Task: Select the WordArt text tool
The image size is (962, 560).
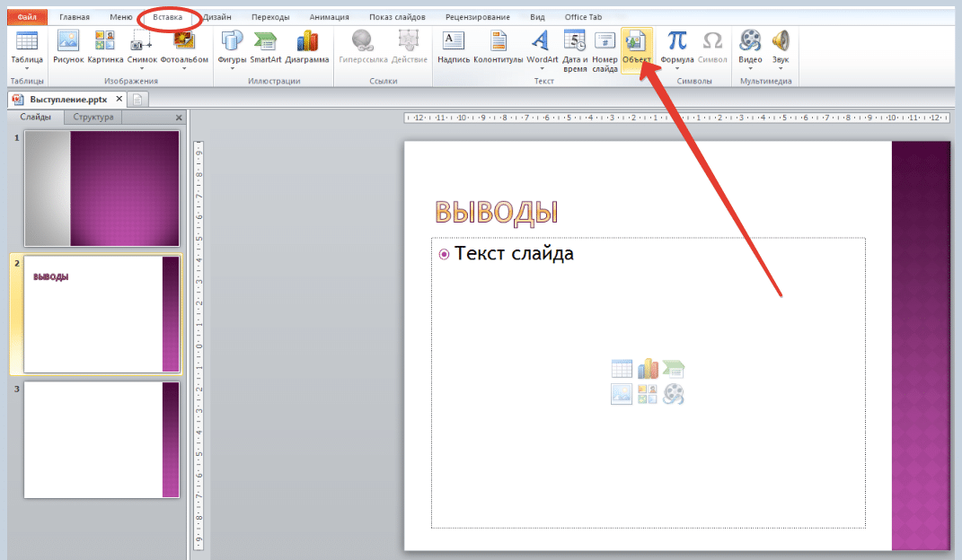Action: tap(542, 41)
